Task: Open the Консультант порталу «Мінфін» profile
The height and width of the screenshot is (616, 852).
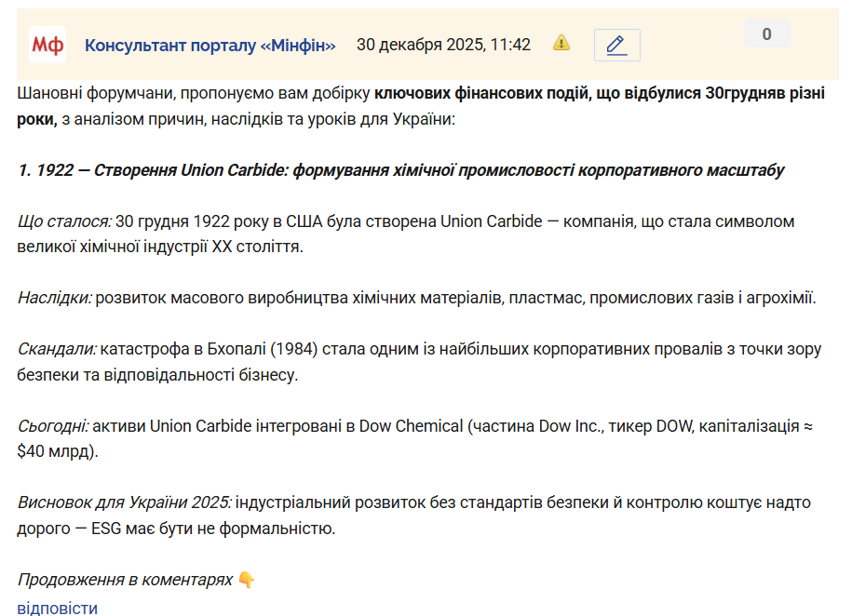Action: point(210,45)
